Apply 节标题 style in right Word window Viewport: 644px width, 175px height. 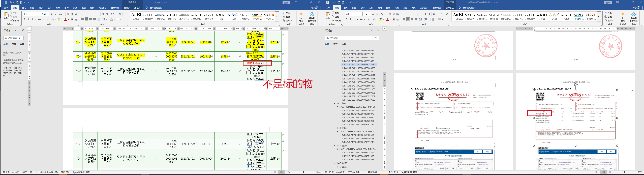coord(554,16)
